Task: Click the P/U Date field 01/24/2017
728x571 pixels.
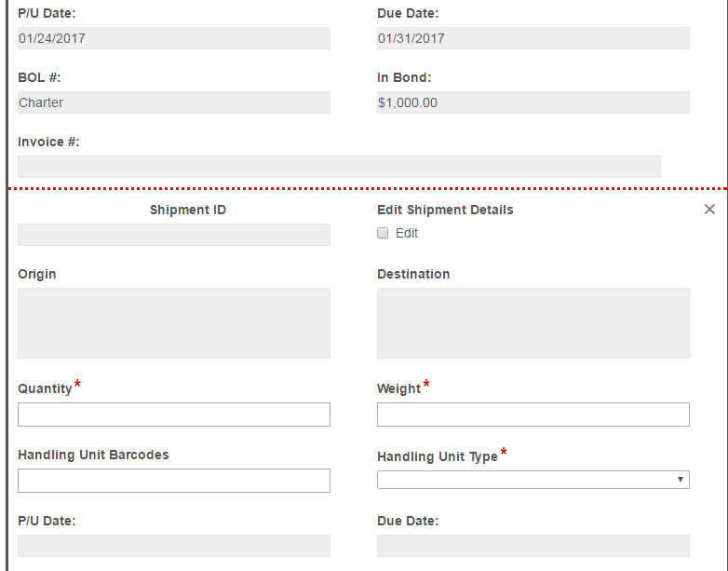Action: [173, 38]
